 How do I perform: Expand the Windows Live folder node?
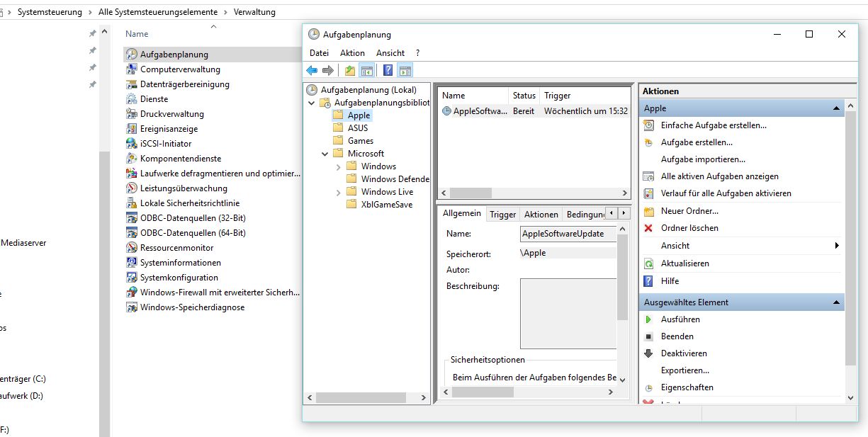tap(339, 192)
